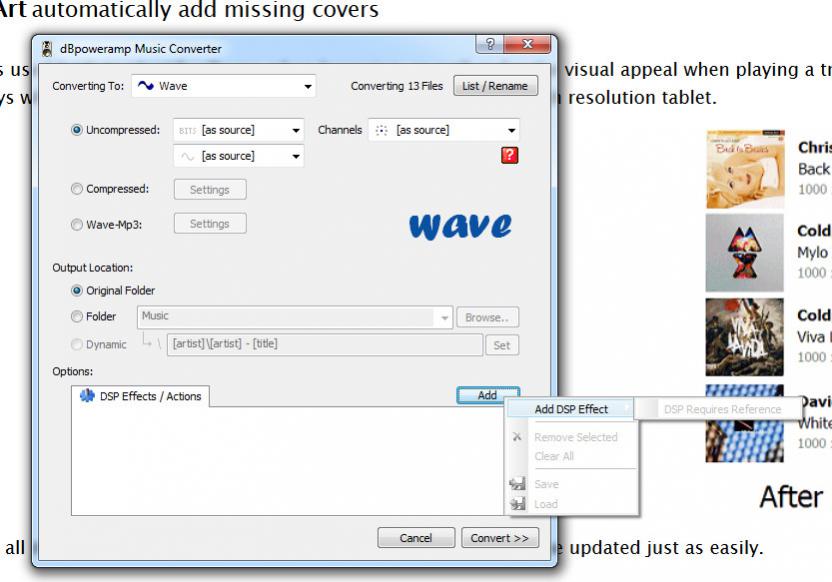Click the Wave sine icon in Converting To
The width and height of the screenshot is (832, 582).
coord(145,85)
